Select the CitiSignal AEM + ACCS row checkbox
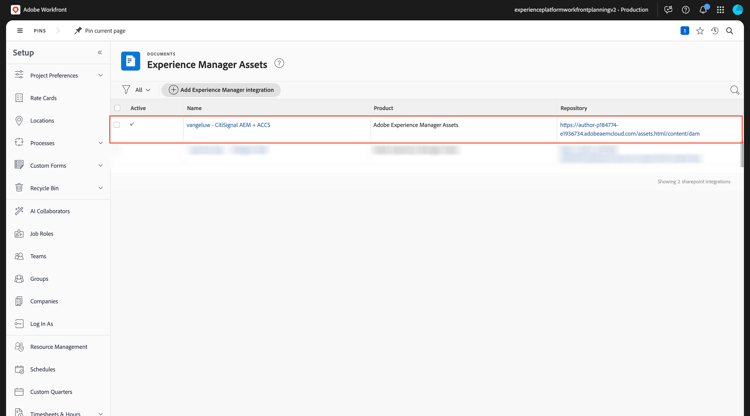Screen dimensions: 750x416 point(117,125)
